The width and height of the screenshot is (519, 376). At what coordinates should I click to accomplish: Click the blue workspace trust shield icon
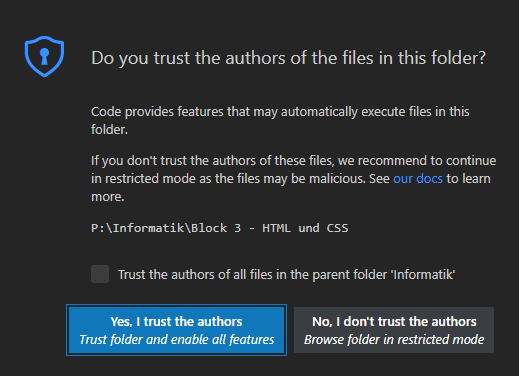pos(44,56)
